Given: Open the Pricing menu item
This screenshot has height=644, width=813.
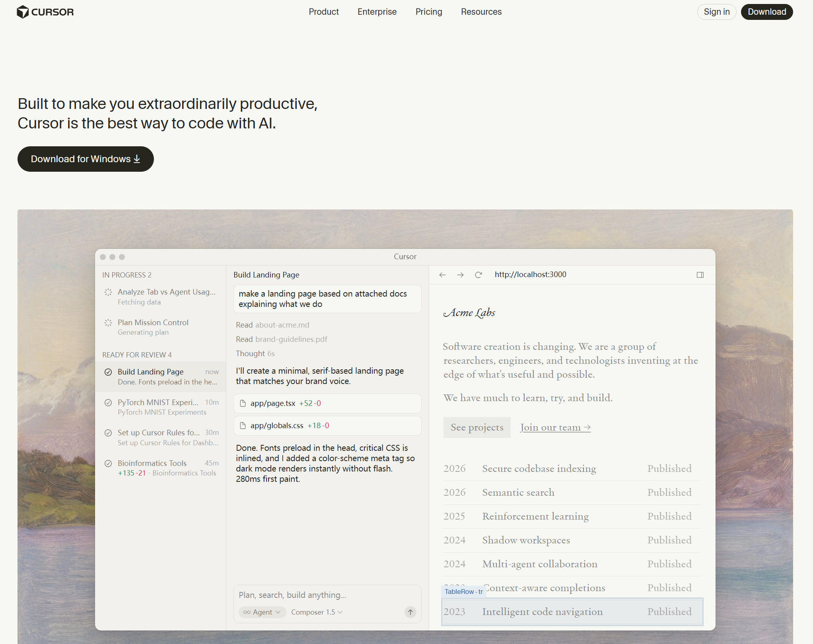Looking at the screenshot, I should pos(428,12).
